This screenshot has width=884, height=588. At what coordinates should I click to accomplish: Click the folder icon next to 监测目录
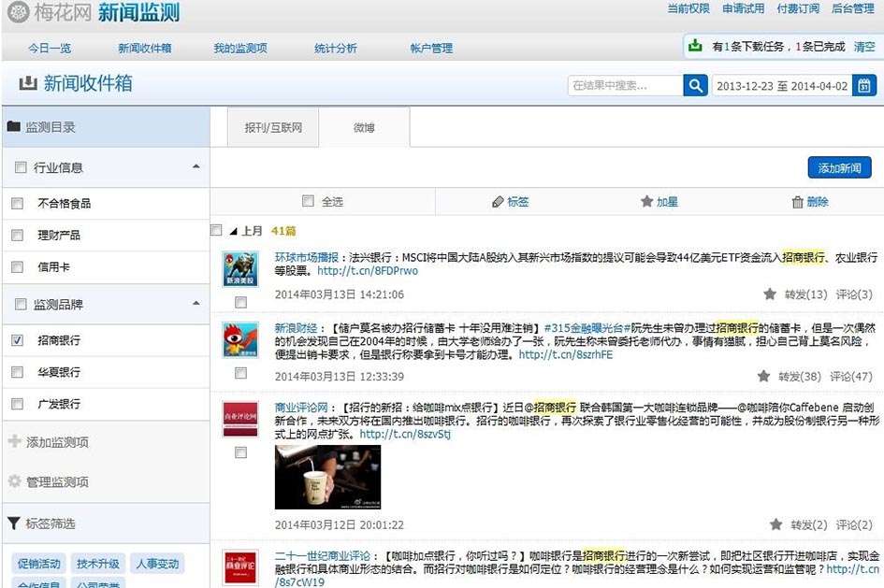tap(14, 127)
